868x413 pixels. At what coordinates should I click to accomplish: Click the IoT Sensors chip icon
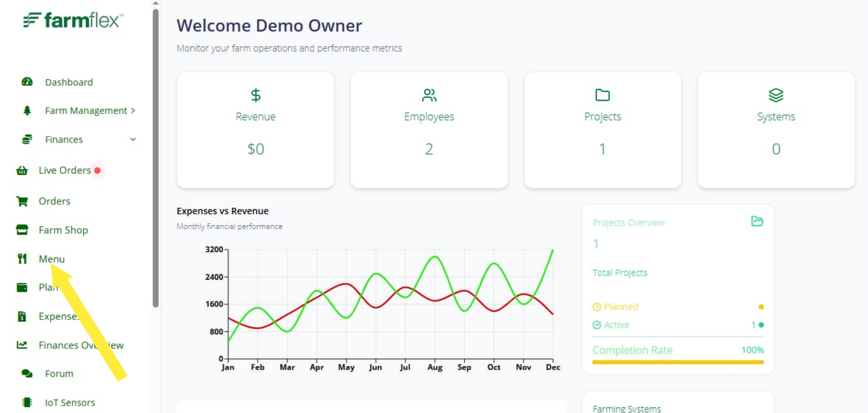(27, 402)
